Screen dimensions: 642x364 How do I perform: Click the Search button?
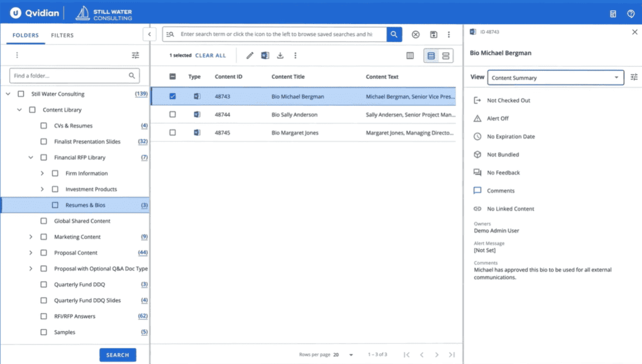tap(117, 354)
